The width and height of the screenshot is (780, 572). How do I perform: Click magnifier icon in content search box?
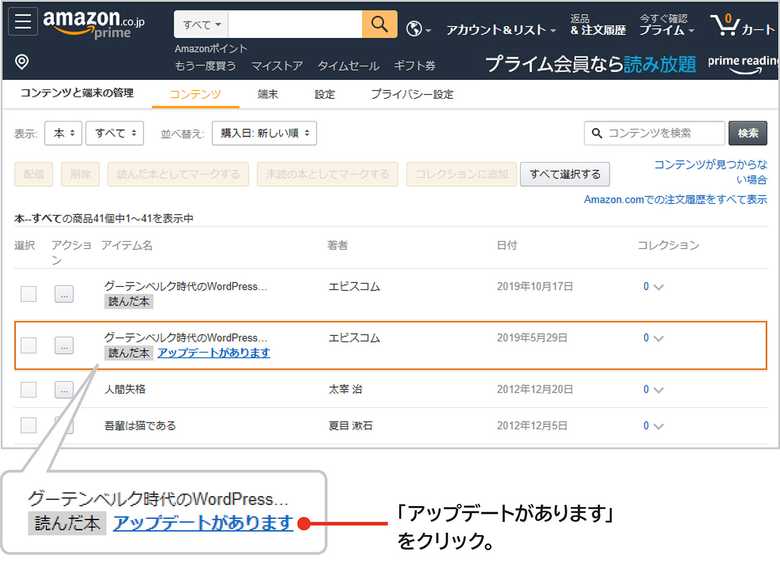coord(596,133)
